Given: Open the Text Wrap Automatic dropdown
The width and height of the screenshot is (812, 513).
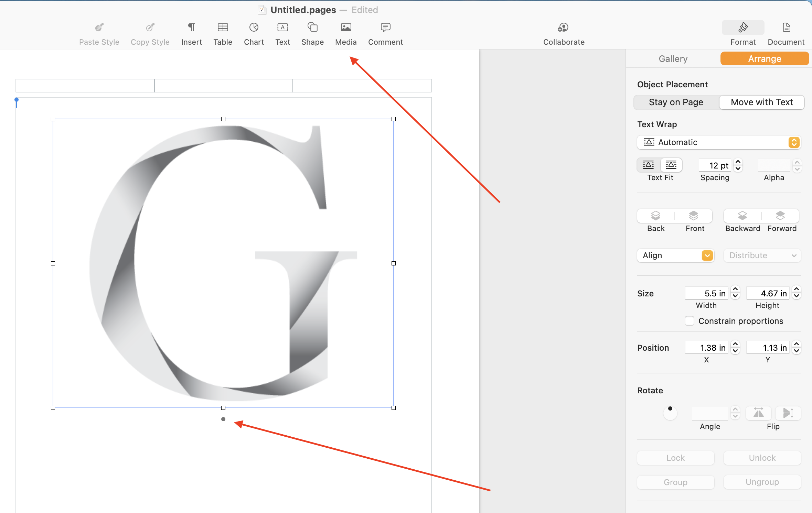Looking at the screenshot, I should pyautogui.click(x=718, y=142).
